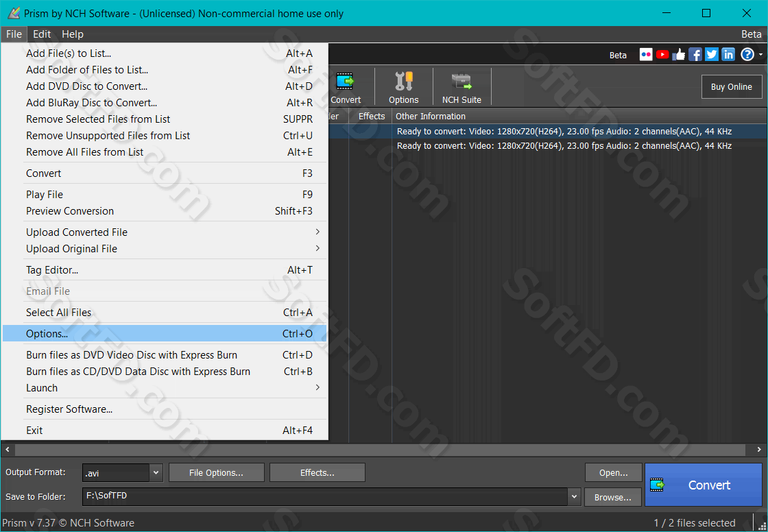Click the thumbs-up like icon
This screenshot has width=768, height=532.
pyautogui.click(x=679, y=54)
